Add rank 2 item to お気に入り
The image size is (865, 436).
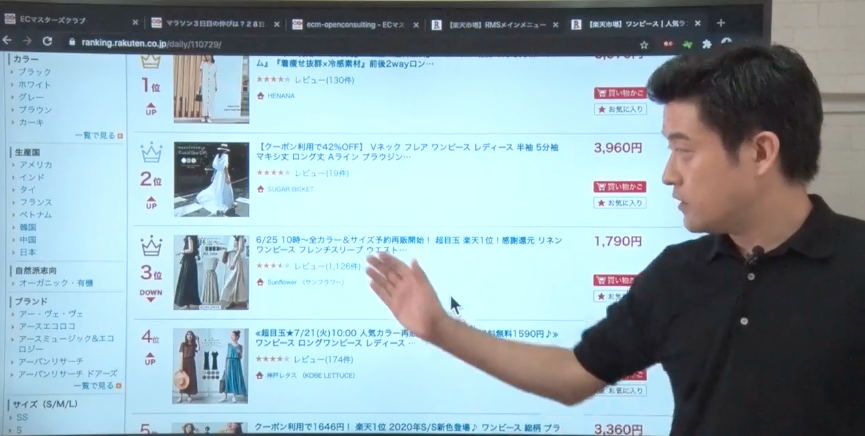[x=620, y=203]
